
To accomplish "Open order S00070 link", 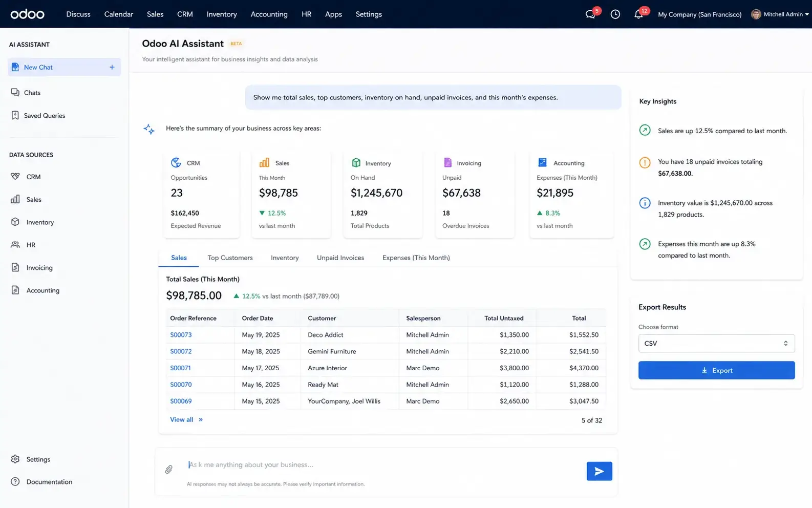I will 181,385.
